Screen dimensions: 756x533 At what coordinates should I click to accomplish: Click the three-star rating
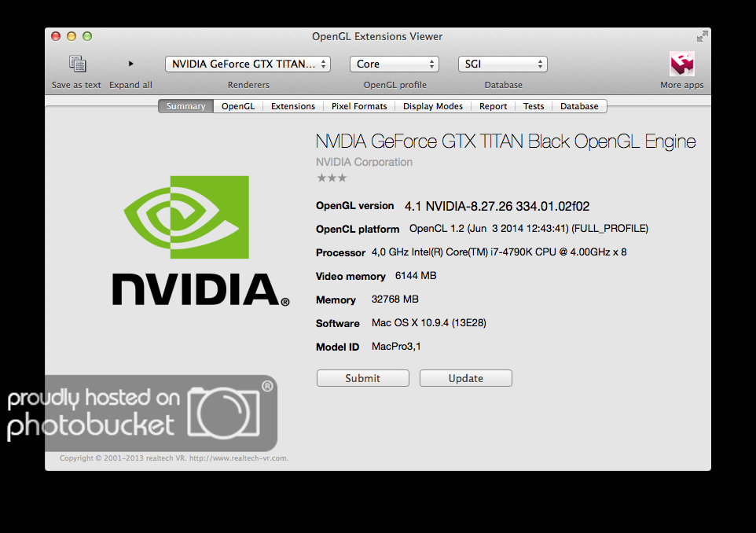point(332,178)
